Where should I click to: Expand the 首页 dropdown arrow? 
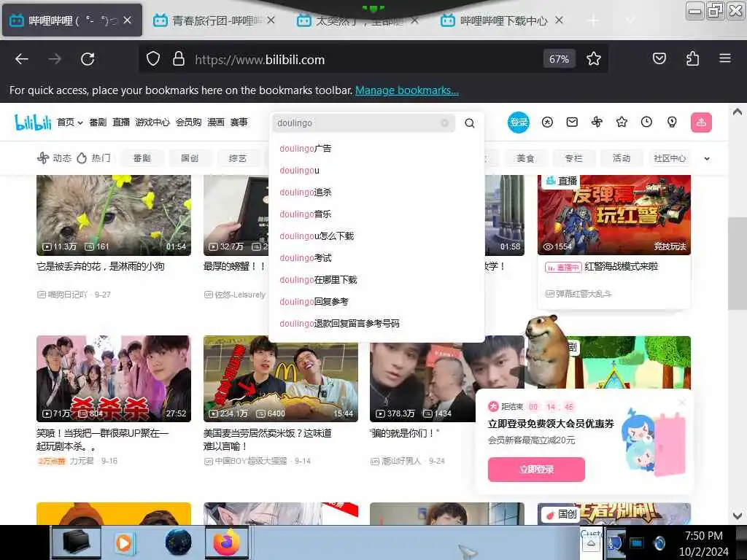click(80, 122)
